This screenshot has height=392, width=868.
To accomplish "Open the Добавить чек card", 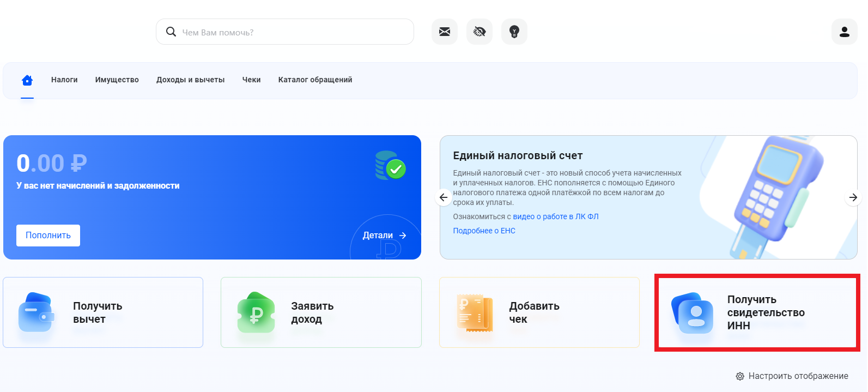I will click(x=539, y=312).
